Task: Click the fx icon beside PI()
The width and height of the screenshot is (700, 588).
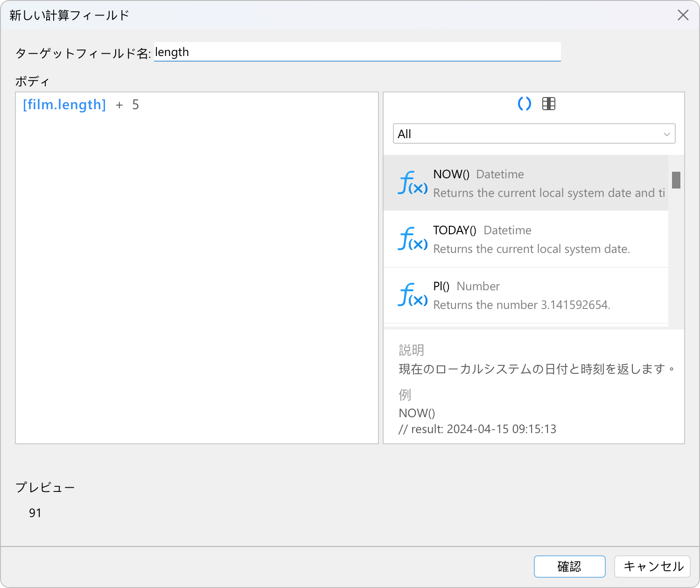Action: 413,295
